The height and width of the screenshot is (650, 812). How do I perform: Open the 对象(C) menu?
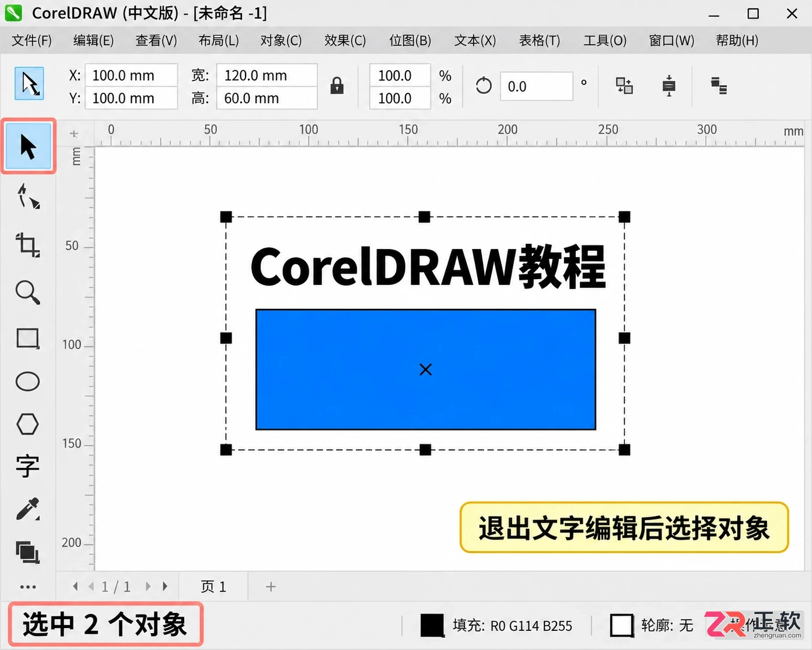point(281,41)
